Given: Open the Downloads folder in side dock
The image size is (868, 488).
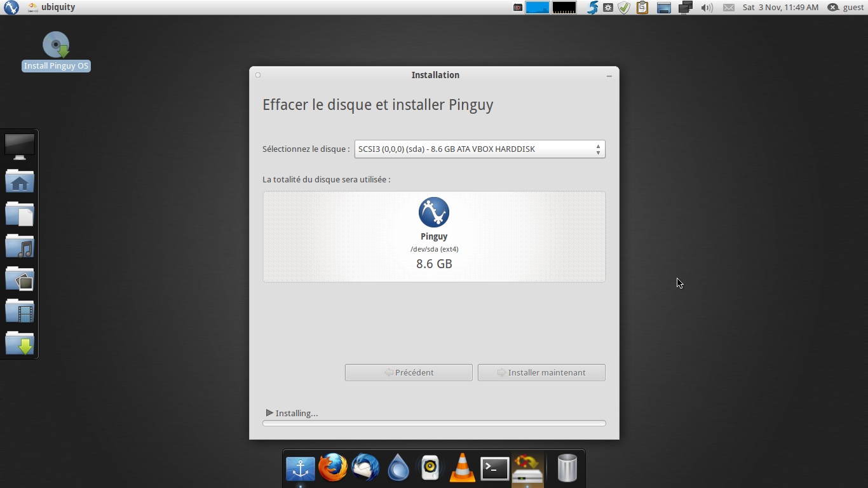Looking at the screenshot, I should 20,343.
